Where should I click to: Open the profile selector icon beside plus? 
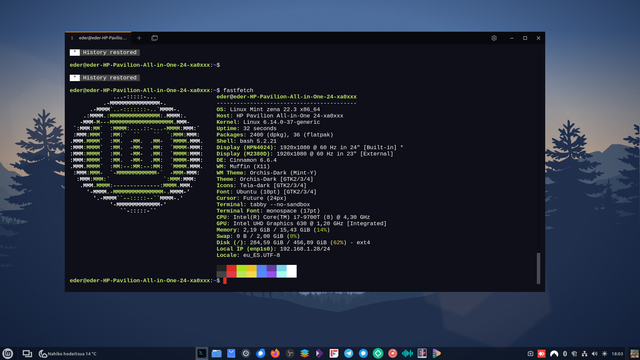pyautogui.click(x=154, y=38)
